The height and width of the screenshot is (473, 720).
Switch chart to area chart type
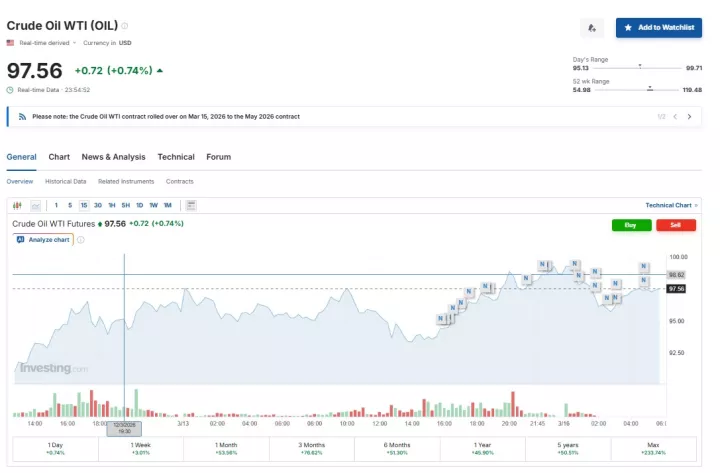[35, 205]
